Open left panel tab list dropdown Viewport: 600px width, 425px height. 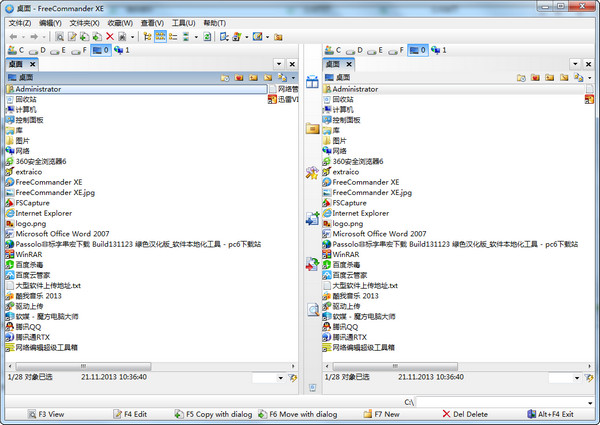tap(279, 64)
